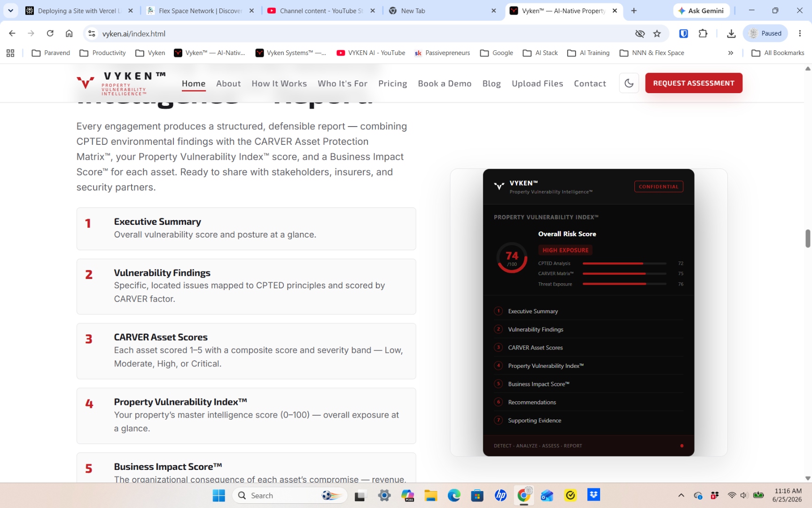
Task: Open the bookmarks apps grid icon
Action: [10, 53]
